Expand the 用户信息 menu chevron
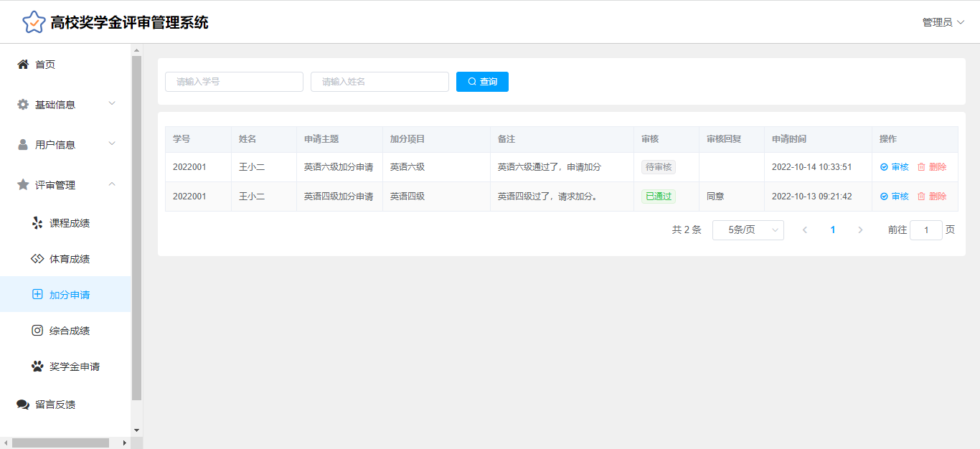 pos(112,144)
